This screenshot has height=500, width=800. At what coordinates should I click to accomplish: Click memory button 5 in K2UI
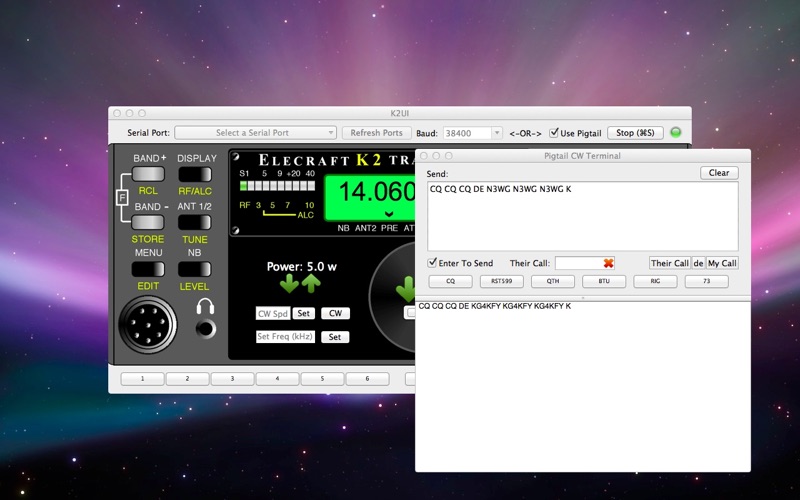(322, 379)
